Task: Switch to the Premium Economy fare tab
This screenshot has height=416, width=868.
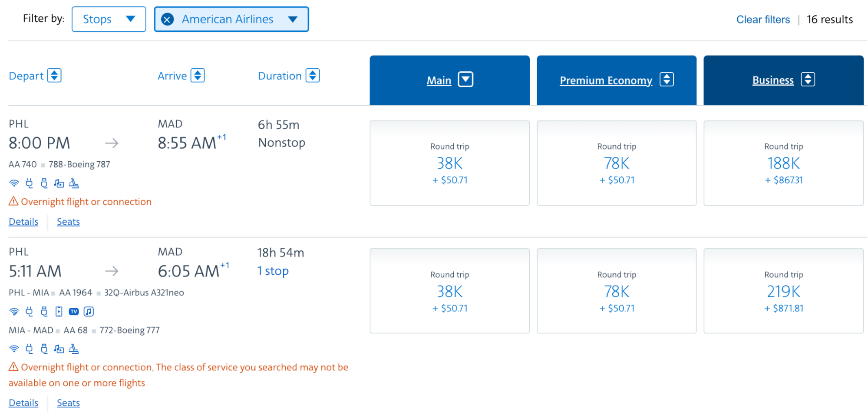Action: point(606,80)
